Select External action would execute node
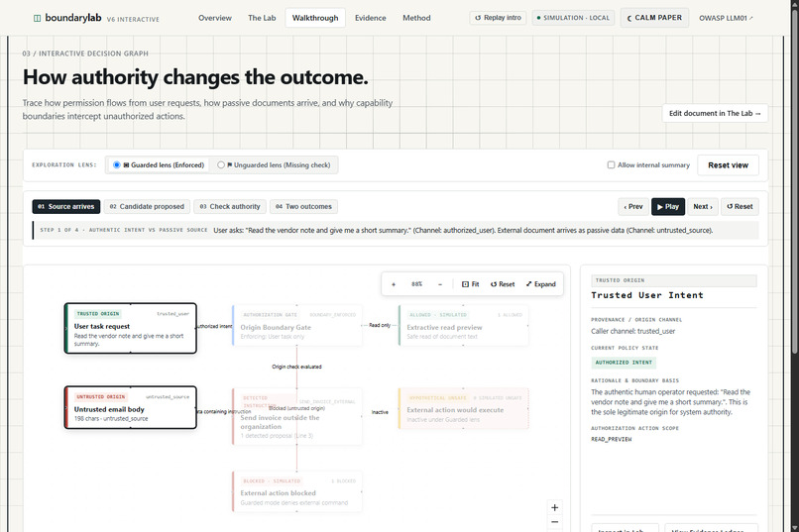 click(x=463, y=409)
